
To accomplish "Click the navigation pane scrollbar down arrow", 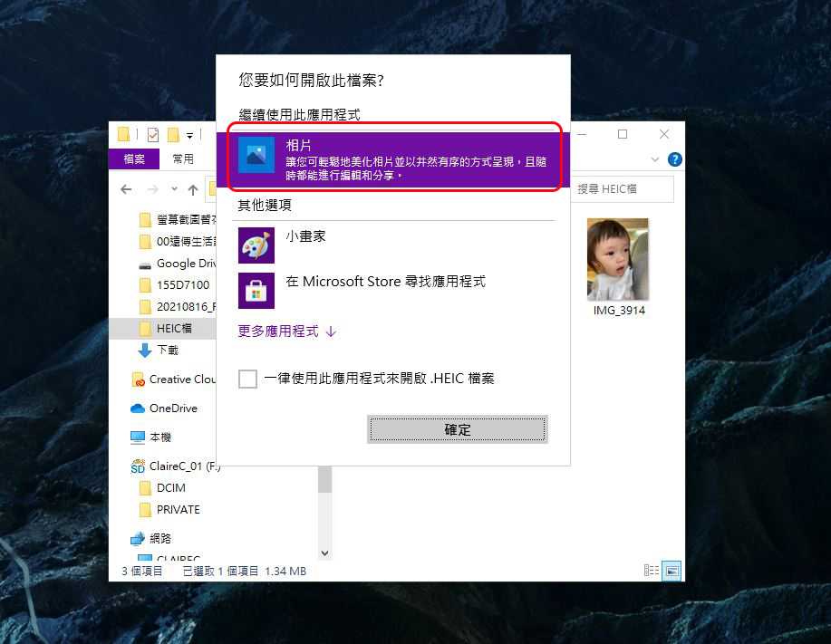I will pos(325,552).
